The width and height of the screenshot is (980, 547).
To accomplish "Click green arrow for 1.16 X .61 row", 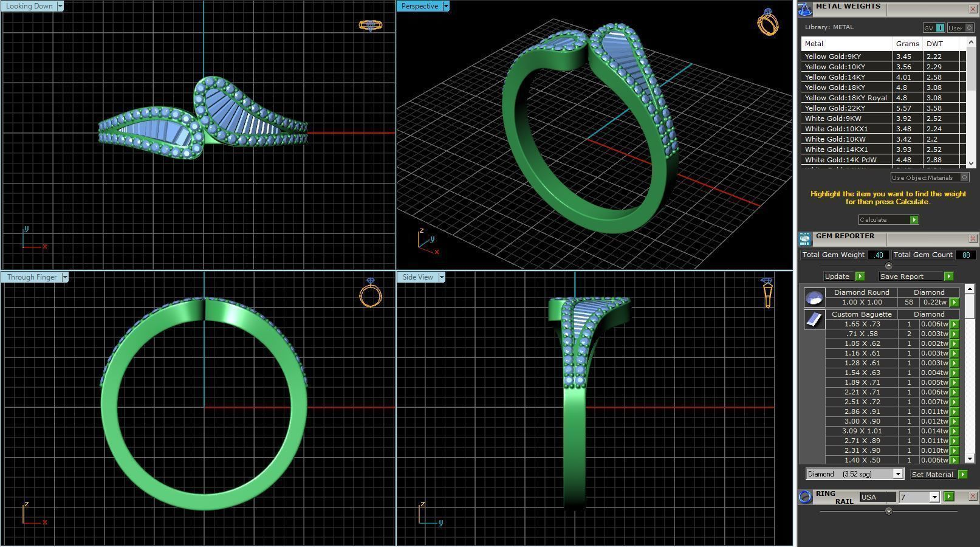I will [954, 353].
